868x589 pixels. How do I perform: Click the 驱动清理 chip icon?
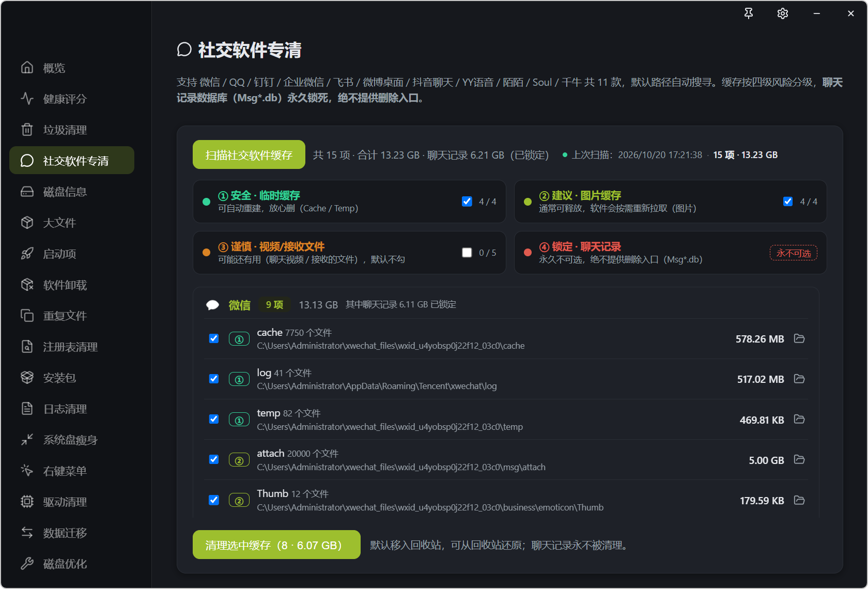[27, 502]
